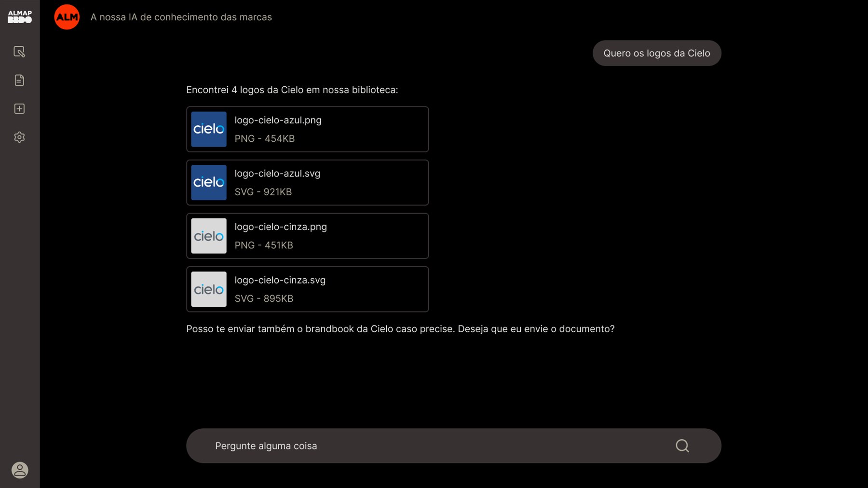Click the add (plus) icon in sidebar
The image size is (868, 488).
(19, 108)
